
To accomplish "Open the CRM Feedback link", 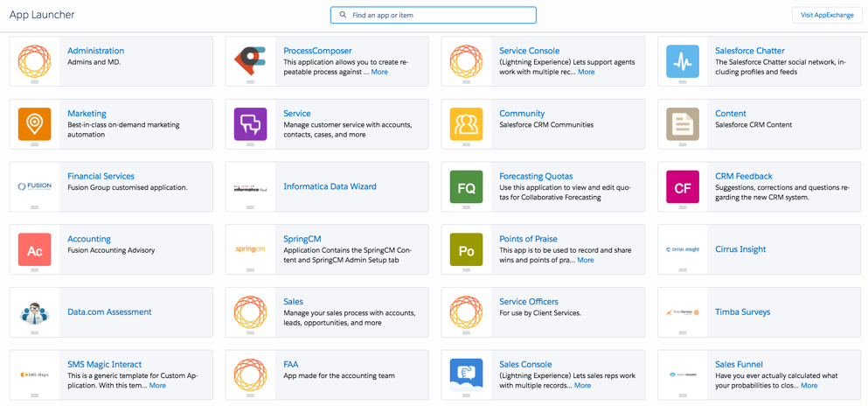I will [x=744, y=176].
